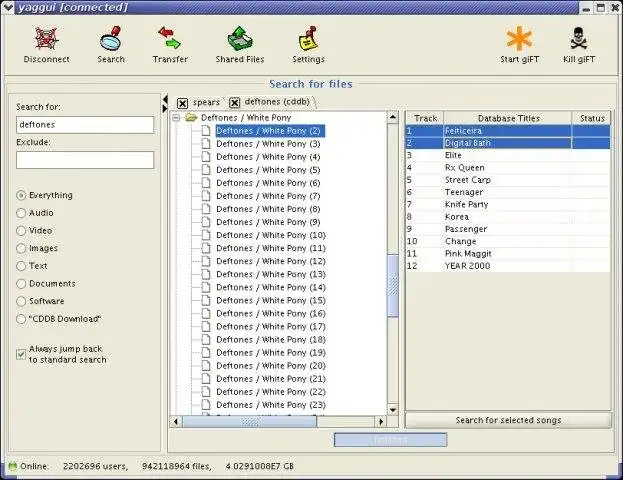This screenshot has width=623, height=480.
Task: Select track 2 Digital Bath row
Action: (508, 143)
